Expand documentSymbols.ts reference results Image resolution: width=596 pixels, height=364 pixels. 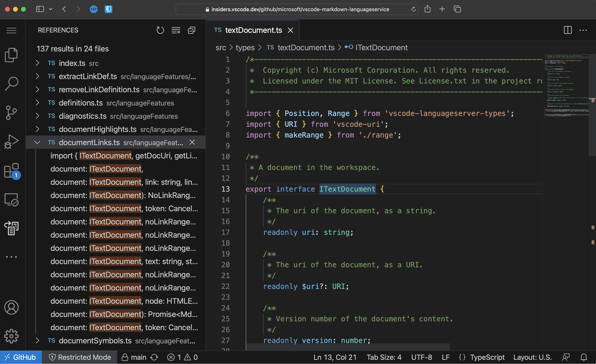(x=37, y=341)
